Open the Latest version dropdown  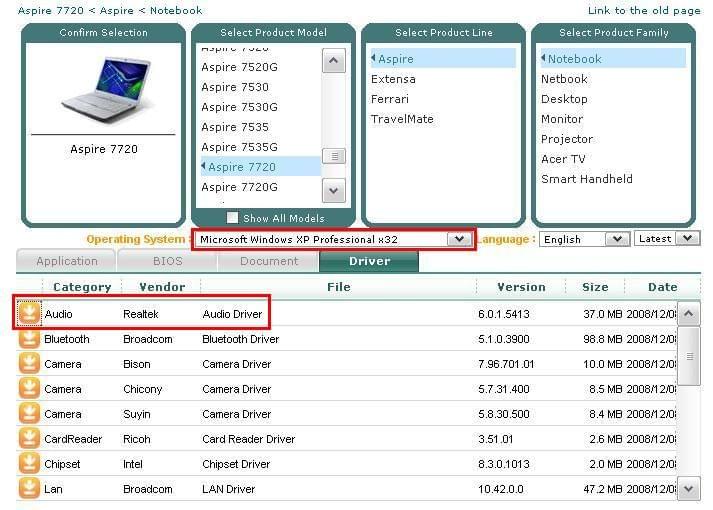[688, 239]
